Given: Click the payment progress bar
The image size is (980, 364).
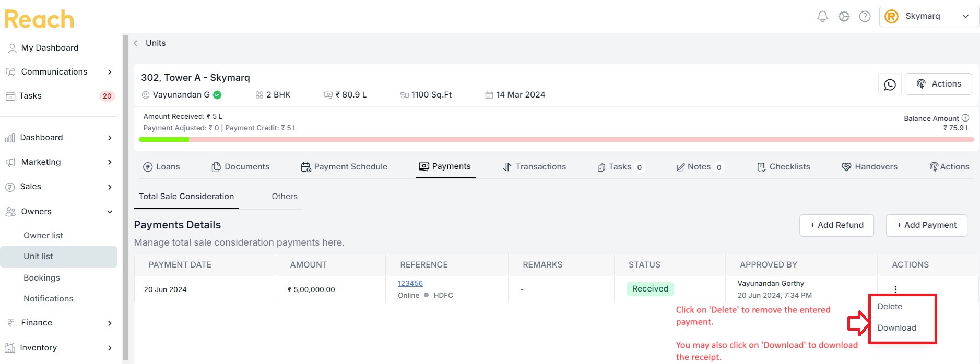Looking at the screenshot, I should click(557, 140).
